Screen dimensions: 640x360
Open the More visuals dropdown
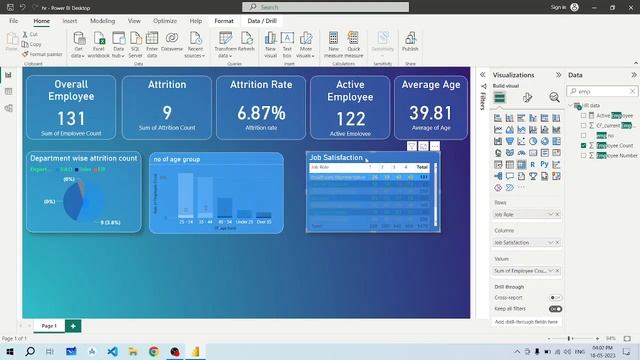coord(305,45)
